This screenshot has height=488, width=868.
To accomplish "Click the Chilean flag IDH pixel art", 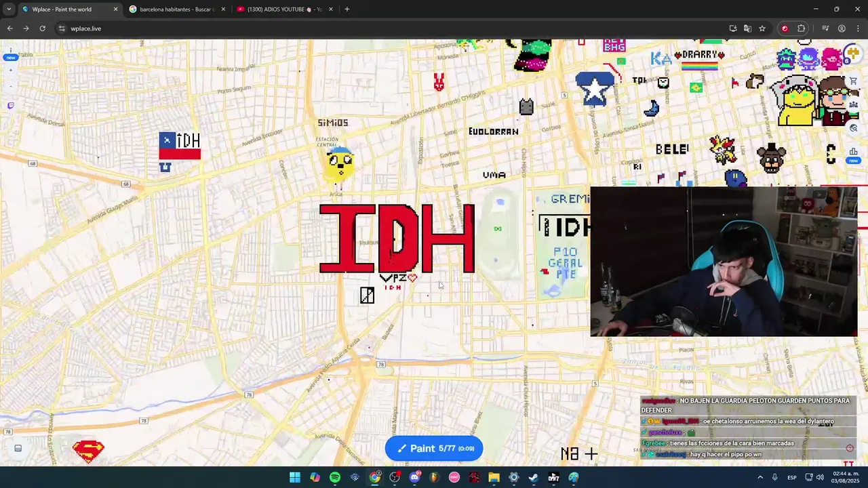I will click(180, 146).
